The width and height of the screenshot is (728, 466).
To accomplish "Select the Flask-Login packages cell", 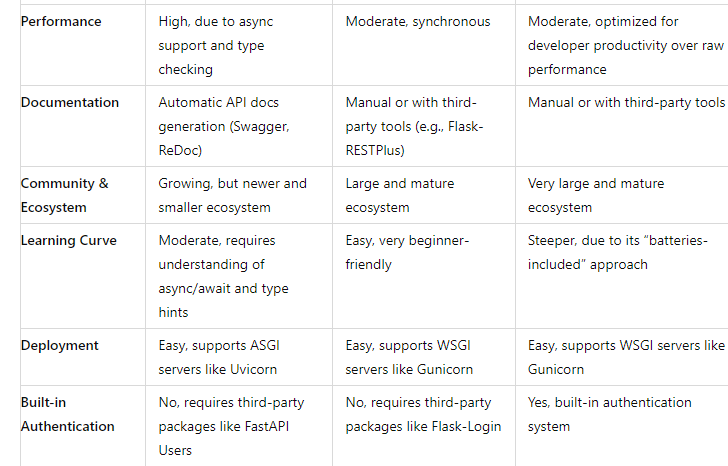I will click(423, 414).
